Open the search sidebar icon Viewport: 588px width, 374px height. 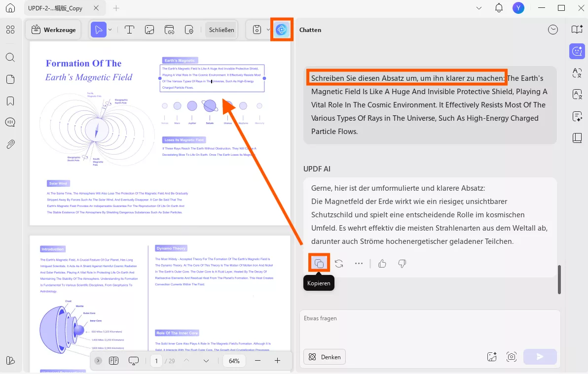(x=10, y=57)
